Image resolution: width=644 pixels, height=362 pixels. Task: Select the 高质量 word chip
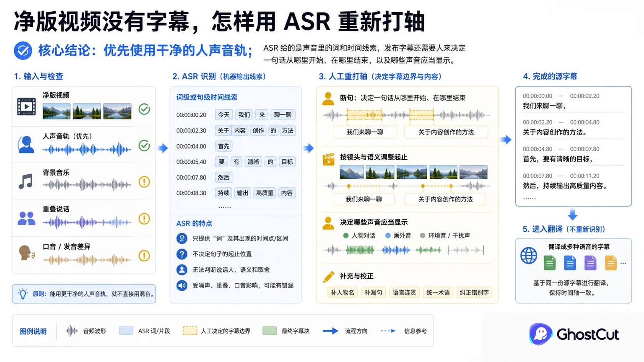tap(265, 193)
